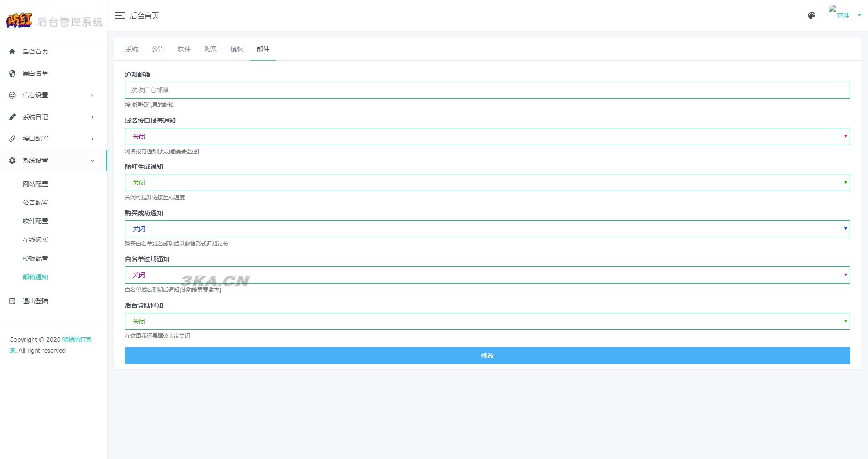Click hint text 关闭可提升链接生成速度
This screenshot has height=459, width=868.
(x=155, y=198)
